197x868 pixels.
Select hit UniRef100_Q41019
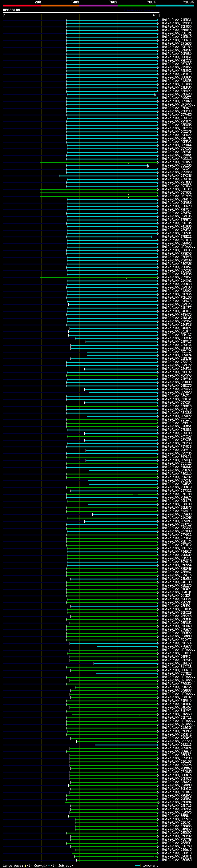click(x=176, y=74)
